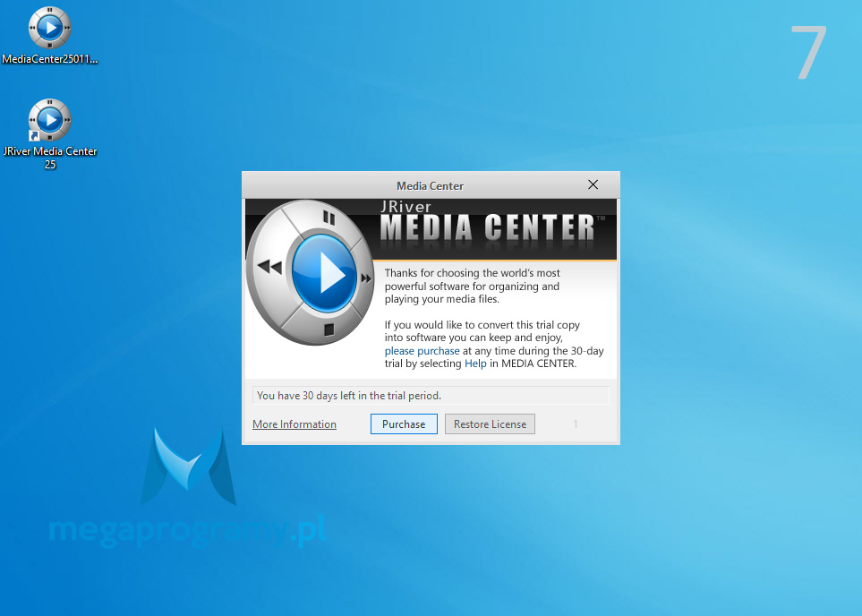Click the Media Center dialog title text

(430, 186)
